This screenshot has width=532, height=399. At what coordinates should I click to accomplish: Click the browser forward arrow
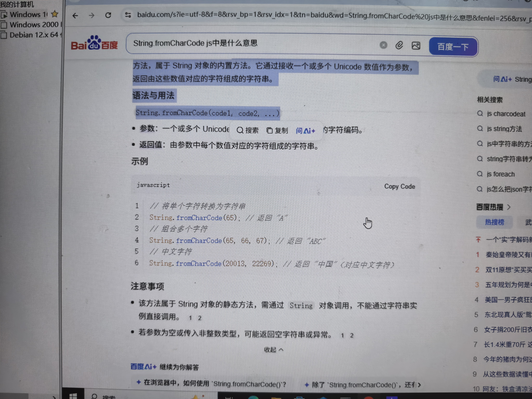click(92, 16)
